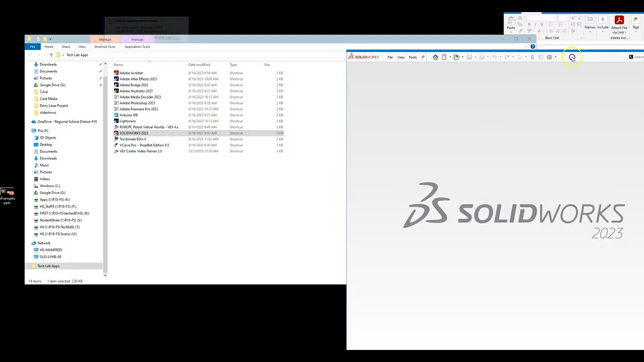The width and height of the screenshot is (644, 362).
Task: Click Grow Font icon in Outlook
Action: point(573,18)
